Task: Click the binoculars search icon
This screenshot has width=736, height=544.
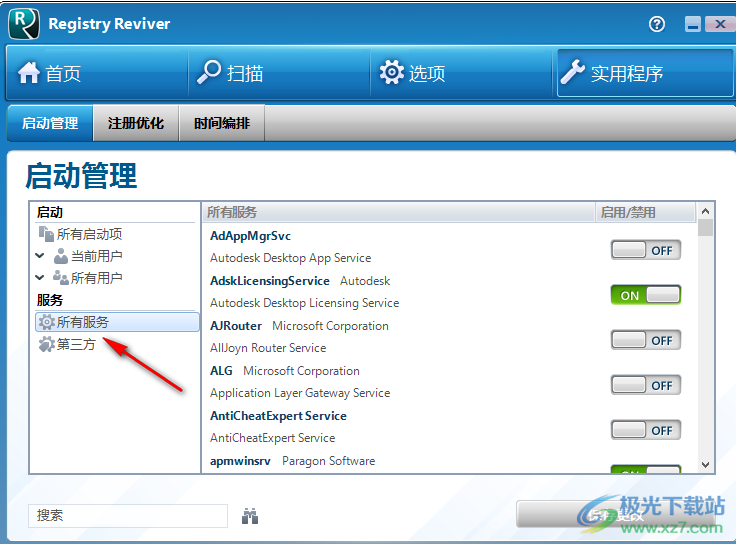Action: tap(250, 516)
